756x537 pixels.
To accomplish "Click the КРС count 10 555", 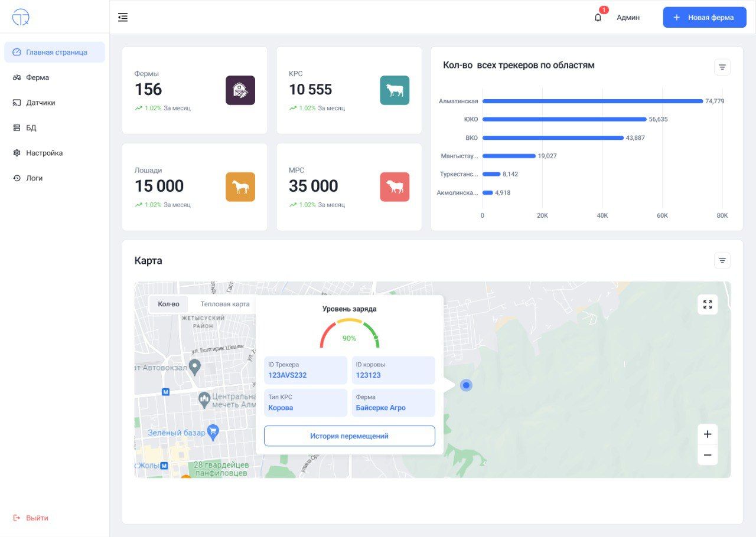I will 311,90.
